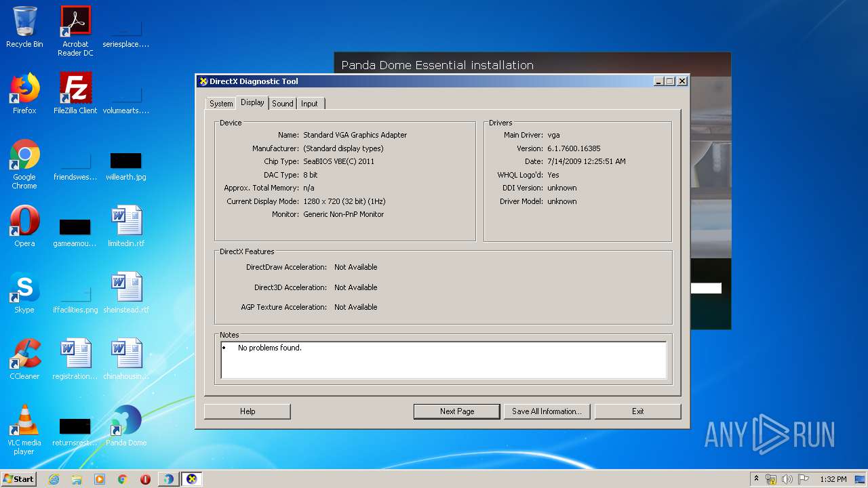The image size is (868, 488).
Task: Select the seriesplace file on desktop
Action: tap(126, 33)
